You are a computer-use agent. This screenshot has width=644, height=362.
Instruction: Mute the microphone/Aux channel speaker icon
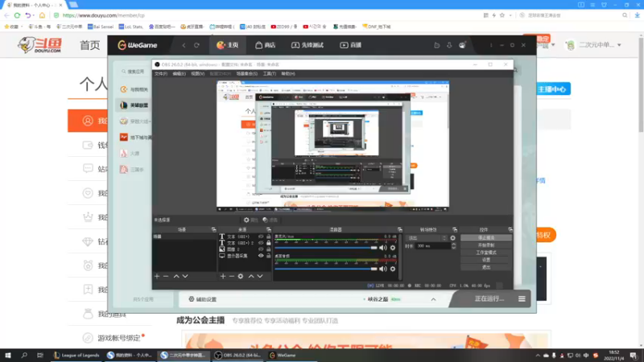click(383, 248)
